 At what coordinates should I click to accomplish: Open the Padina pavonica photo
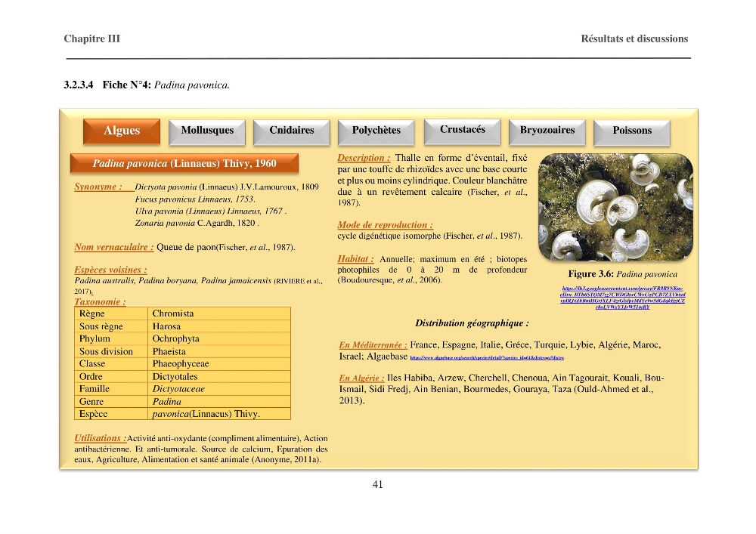[615, 208]
